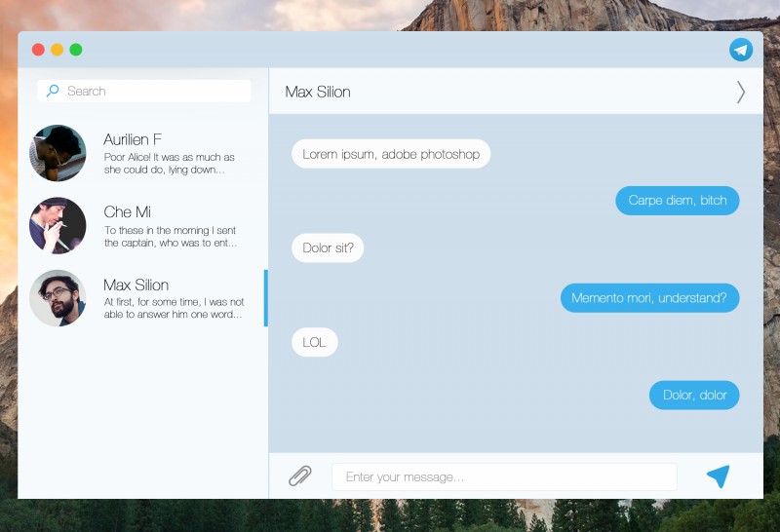Select the Lorem ipsum, adobe photoshop bubble
This screenshot has width=780, height=532.
pos(391,154)
